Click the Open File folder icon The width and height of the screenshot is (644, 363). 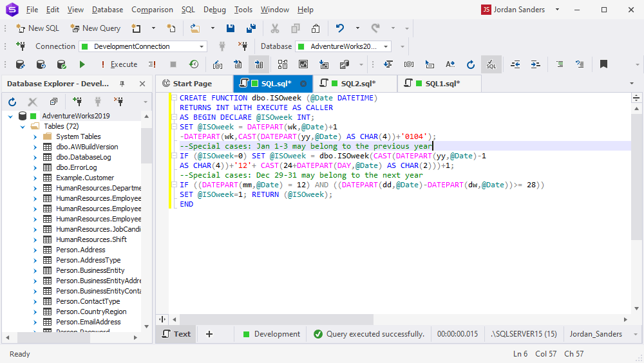(194, 28)
